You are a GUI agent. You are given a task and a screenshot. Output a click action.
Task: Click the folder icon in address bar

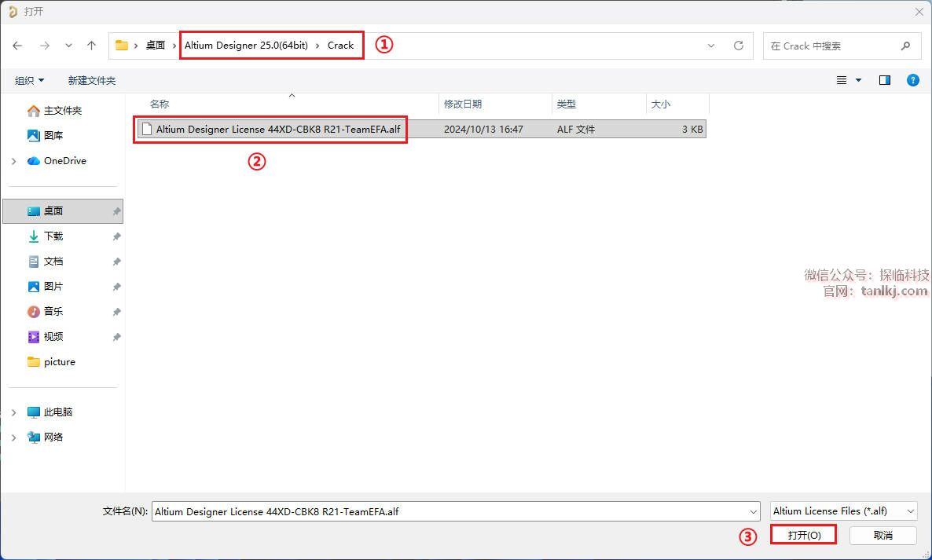point(121,45)
